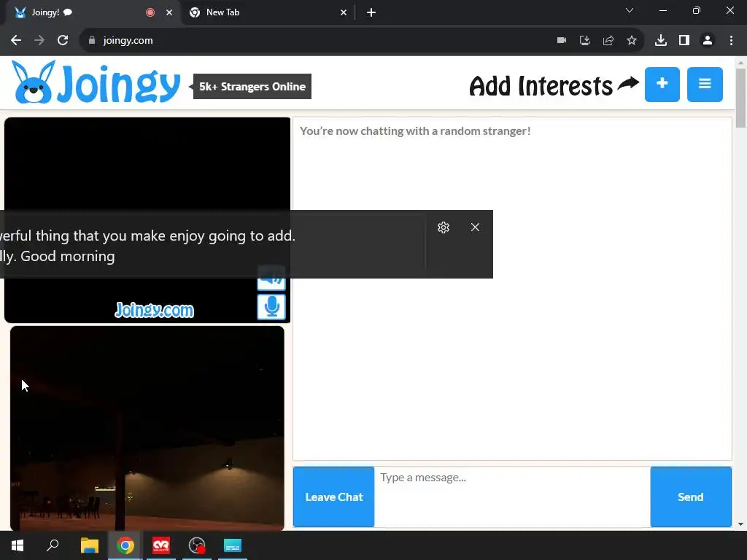
Task: Toggle the microphone button on stranger video
Action: [x=271, y=307]
